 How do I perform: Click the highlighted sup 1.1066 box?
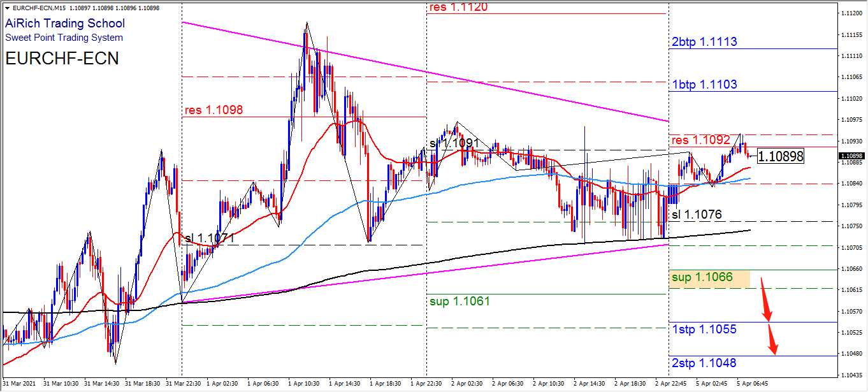pos(709,277)
